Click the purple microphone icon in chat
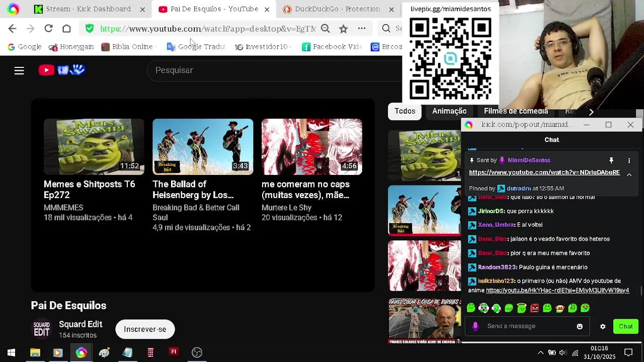The image size is (644, 362). point(475,326)
